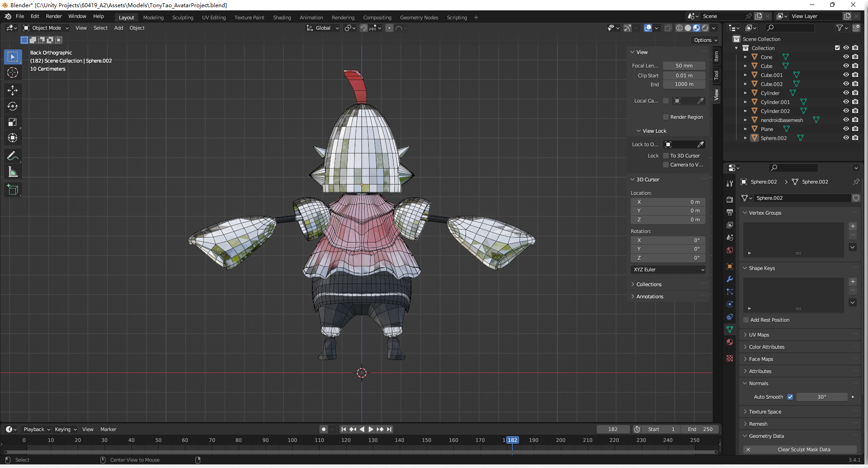Image resolution: width=868 pixels, height=468 pixels.
Task: Activate the Annotate pencil tool
Action: [x=13, y=156]
